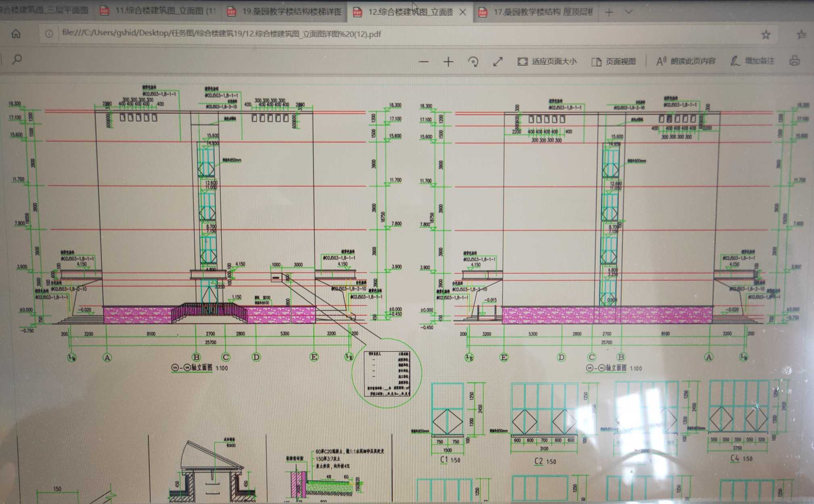This screenshot has width=814, height=504.
Task: Rotate the PDF with the rotate icon
Action: point(473,62)
